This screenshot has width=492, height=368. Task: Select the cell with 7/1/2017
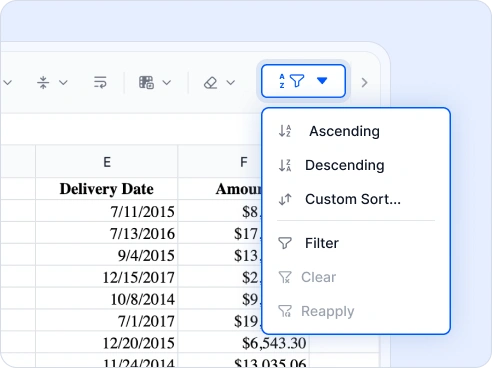107,321
